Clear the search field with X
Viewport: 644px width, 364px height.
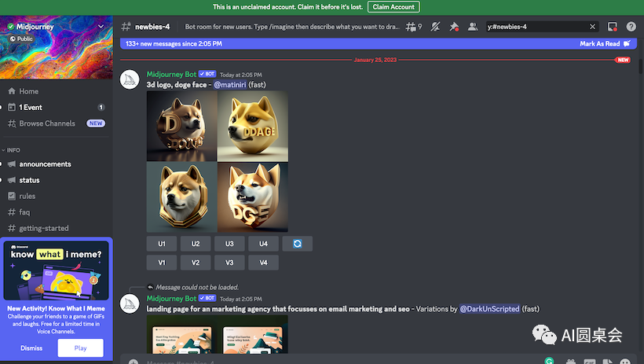tap(592, 27)
